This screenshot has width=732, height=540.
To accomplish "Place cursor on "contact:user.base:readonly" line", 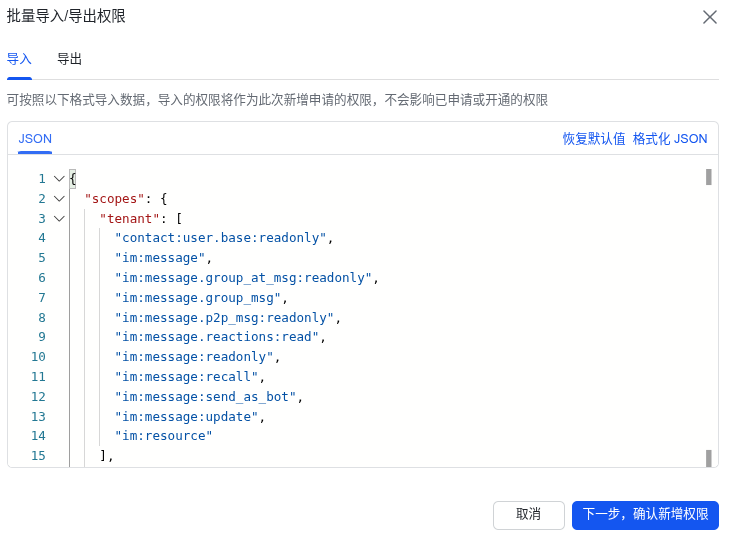I will pyautogui.click(x=222, y=238).
